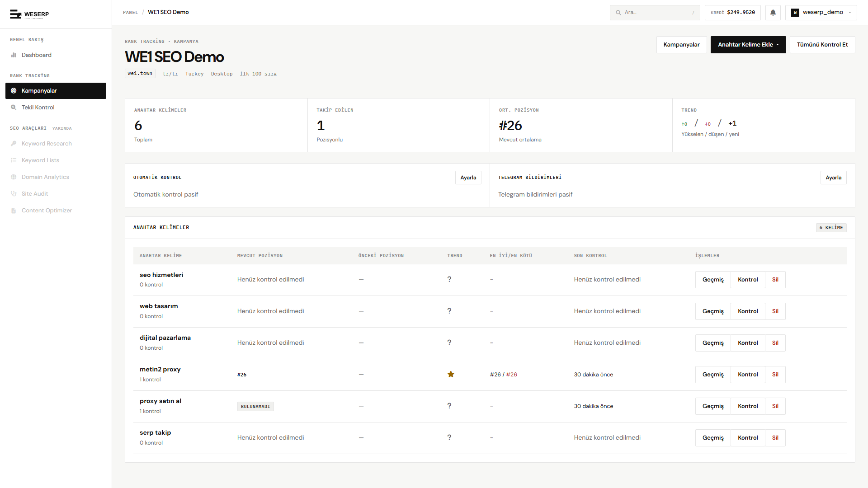Click the serp takip keyword name
This screenshot has width=868, height=488.
155,433
